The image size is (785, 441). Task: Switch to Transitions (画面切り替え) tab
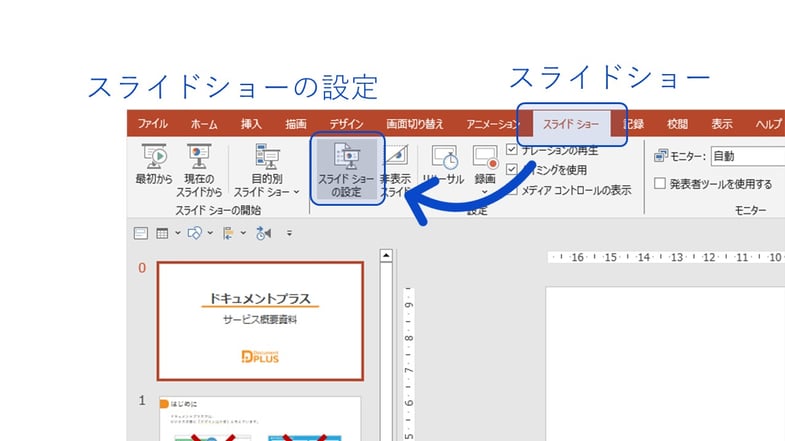click(x=415, y=124)
